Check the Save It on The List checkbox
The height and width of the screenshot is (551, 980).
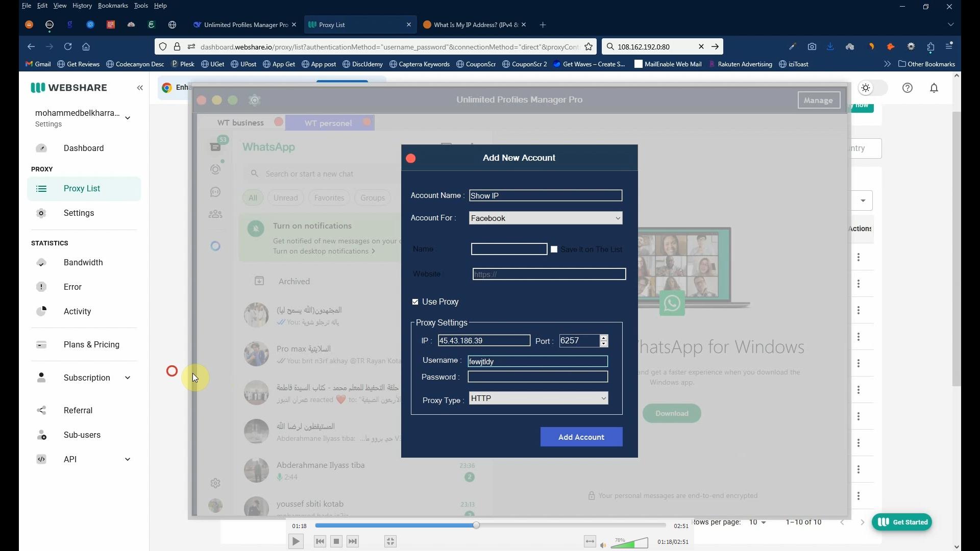tap(554, 249)
